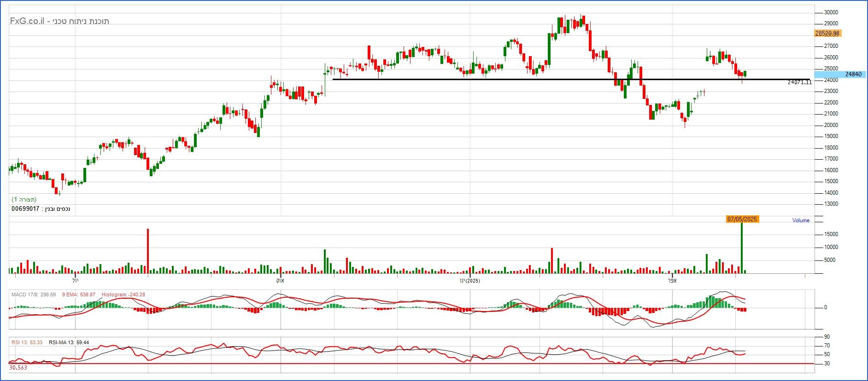Select the blue 24840 current price label
The image size is (868, 381).
point(840,74)
